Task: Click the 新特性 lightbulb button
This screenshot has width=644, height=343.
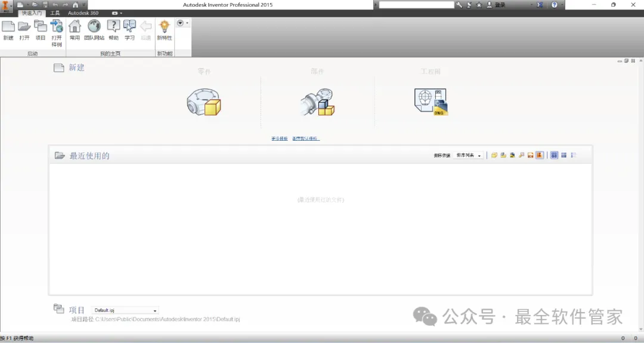Action: coord(165,30)
